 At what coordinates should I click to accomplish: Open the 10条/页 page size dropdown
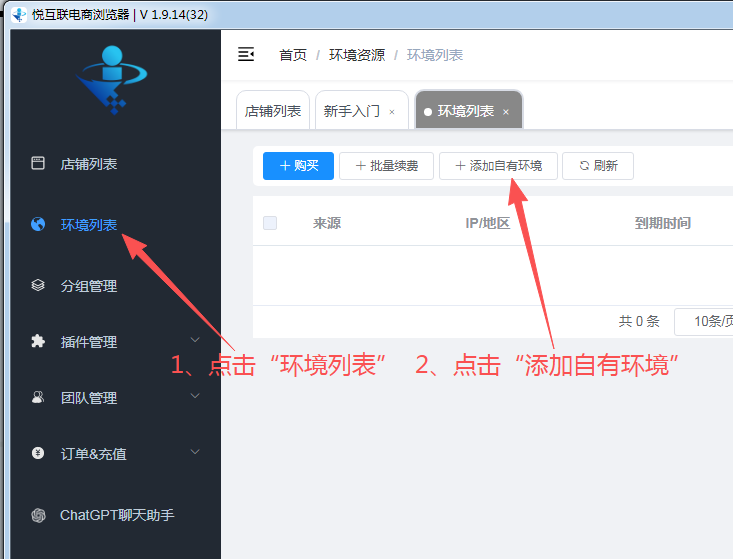704,321
